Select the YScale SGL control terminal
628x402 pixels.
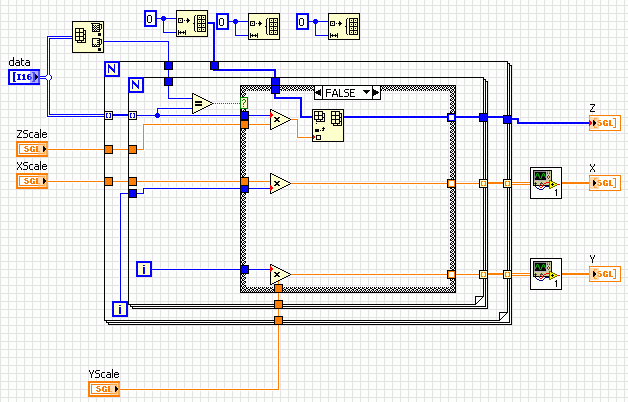coord(104,389)
